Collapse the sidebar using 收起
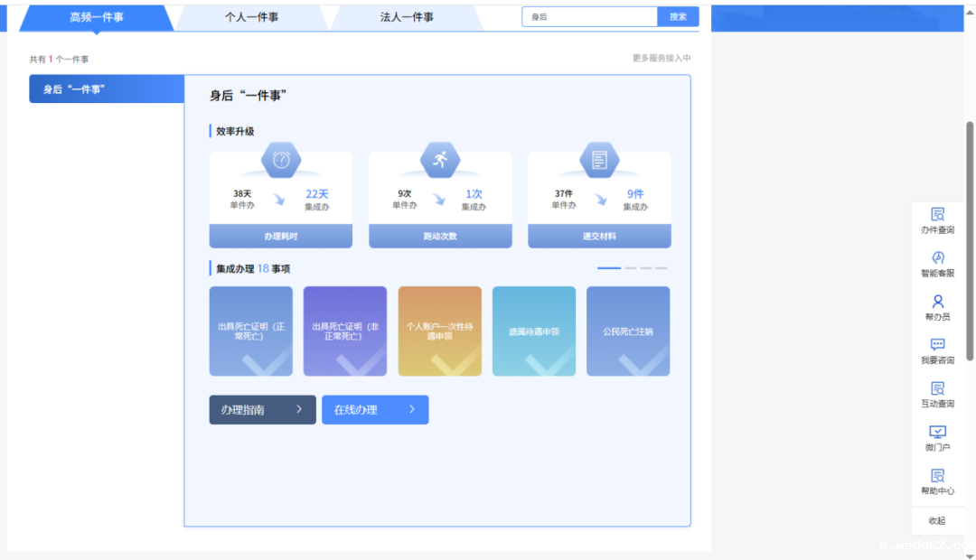Image resolution: width=976 pixels, height=560 pixels. (x=937, y=520)
